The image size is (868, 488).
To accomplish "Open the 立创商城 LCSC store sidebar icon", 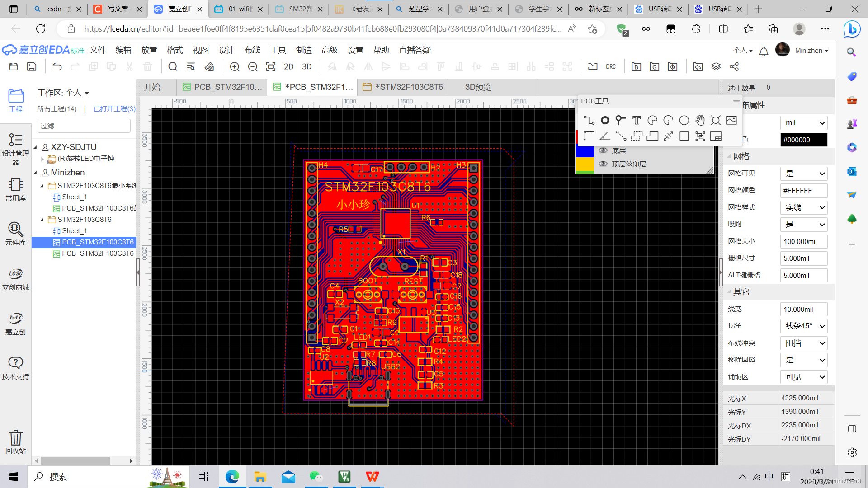I will [15, 279].
